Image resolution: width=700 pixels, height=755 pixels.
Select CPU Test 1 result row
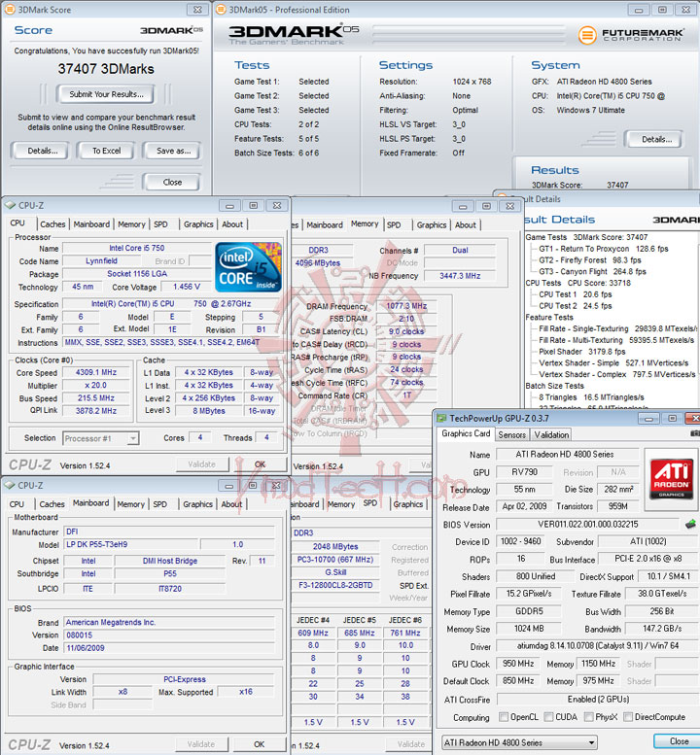coord(576,294)
